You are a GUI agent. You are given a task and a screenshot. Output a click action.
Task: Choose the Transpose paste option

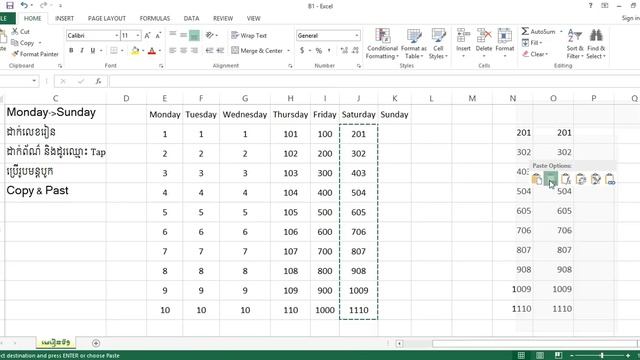tap(581, 179)
